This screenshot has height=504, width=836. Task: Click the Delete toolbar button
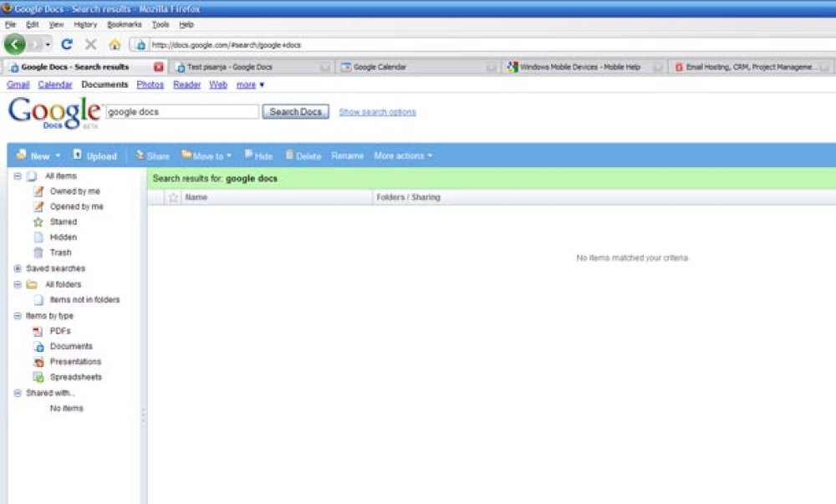pos(303,155)
